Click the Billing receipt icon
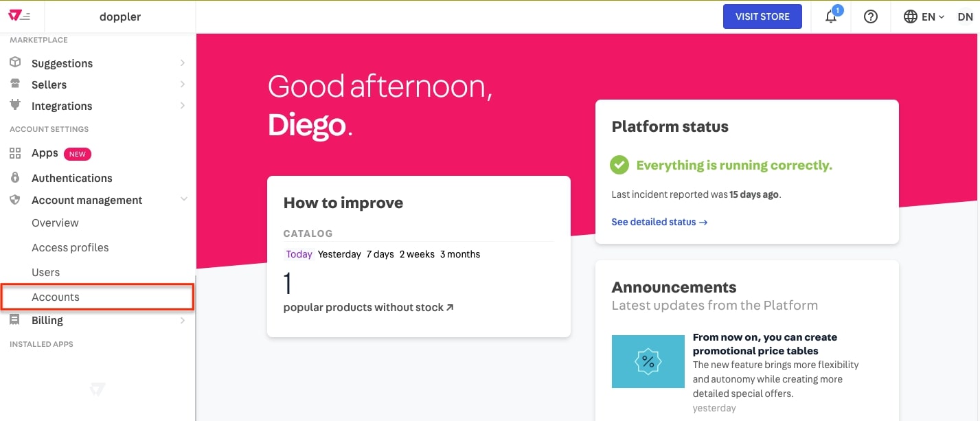Viewport: 980px width, 421px height. 15,320
